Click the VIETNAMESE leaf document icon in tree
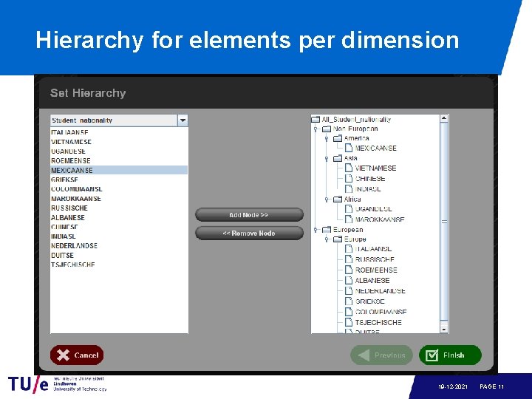Screen dimensions: 532x399 coord(349,168)
